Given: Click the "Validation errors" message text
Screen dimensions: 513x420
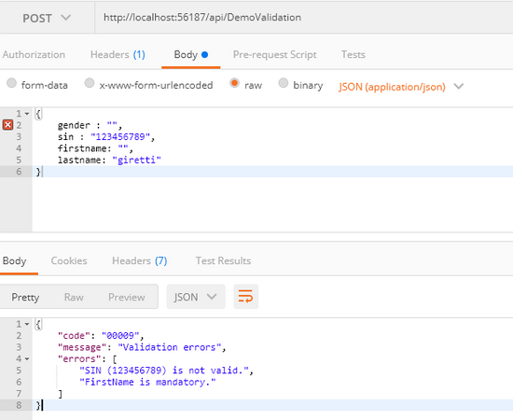Looking at the screenshot, I should tap(170, 347).
